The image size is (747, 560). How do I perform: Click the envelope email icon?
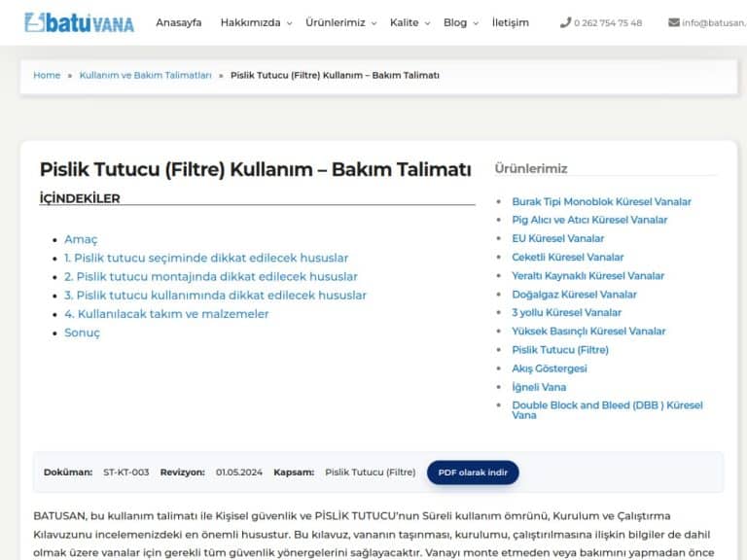point(674,22)
